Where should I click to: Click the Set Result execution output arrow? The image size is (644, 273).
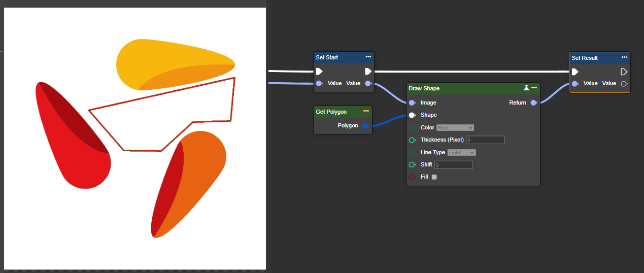click(624, 72)
